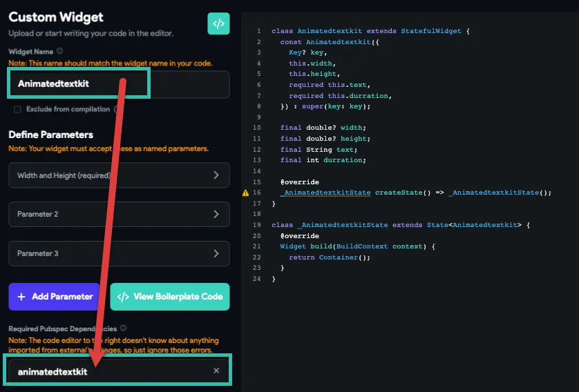
Task: Expand Width and Height (required) parameter
Action: click(x=119, y=175)
